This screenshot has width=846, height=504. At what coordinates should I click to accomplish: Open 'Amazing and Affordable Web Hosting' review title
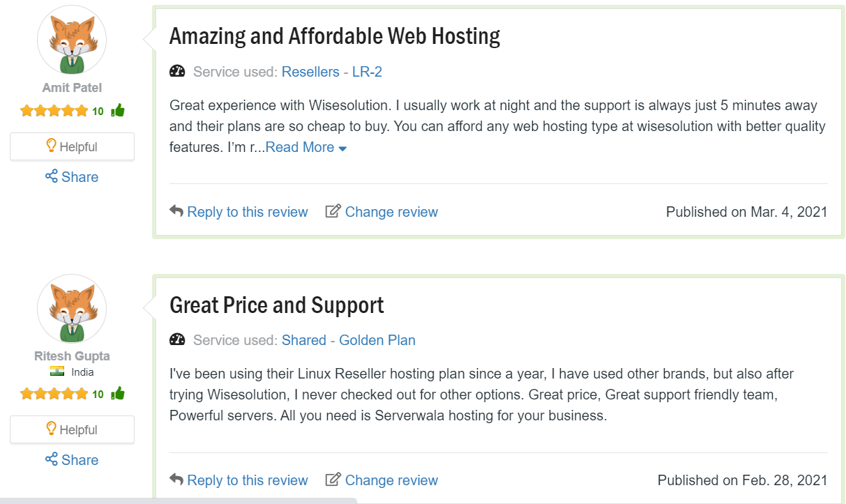click(335, 36)
